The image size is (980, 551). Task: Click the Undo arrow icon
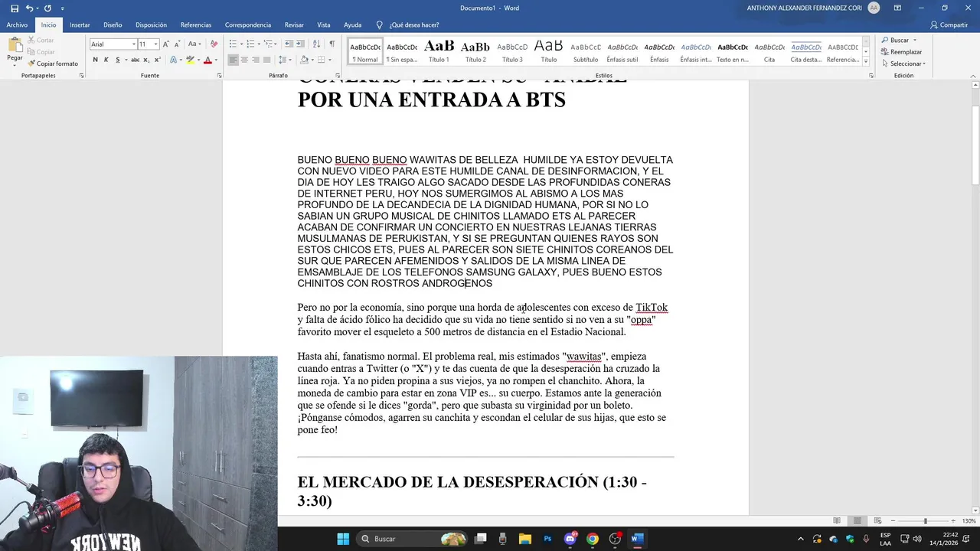(x=29, y=8)
